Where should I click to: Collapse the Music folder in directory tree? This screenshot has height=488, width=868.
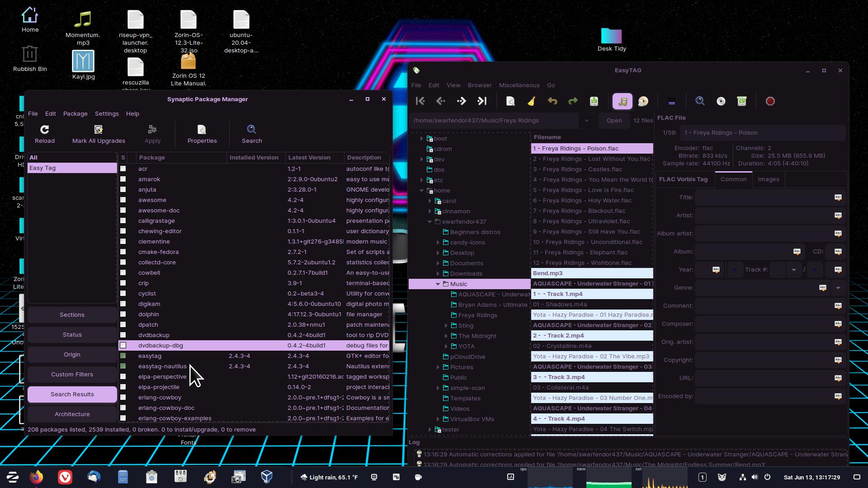point(438,284)
